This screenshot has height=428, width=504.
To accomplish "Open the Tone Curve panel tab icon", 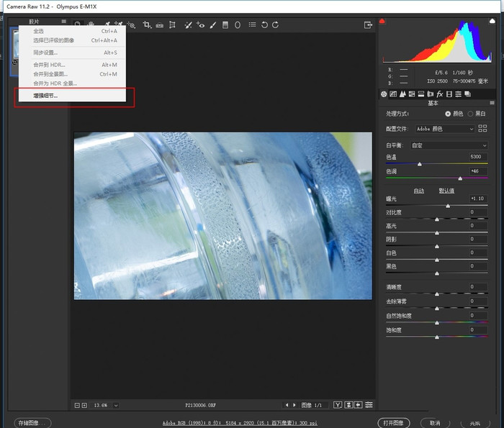I will coord(393,94).
